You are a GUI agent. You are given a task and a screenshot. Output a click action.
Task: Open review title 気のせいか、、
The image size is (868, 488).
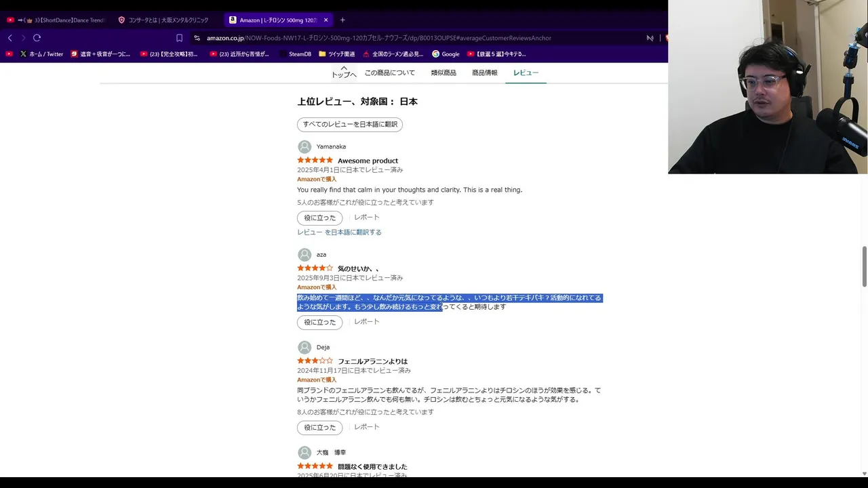pyautogui.click(x=358, y=268)
